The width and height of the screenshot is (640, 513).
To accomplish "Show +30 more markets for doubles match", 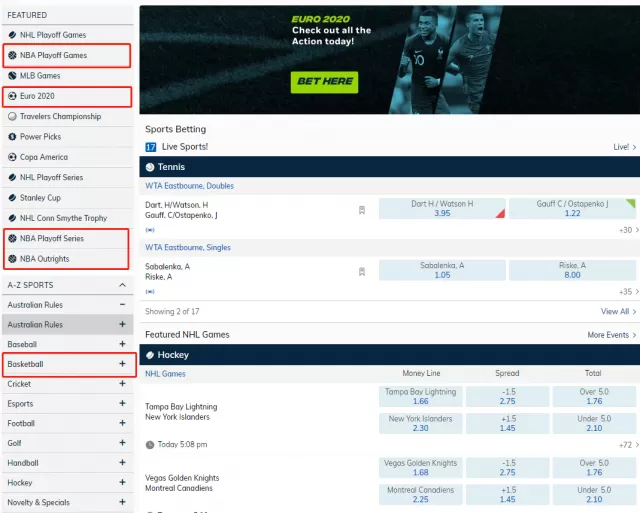I will click(x=628, y=230).
